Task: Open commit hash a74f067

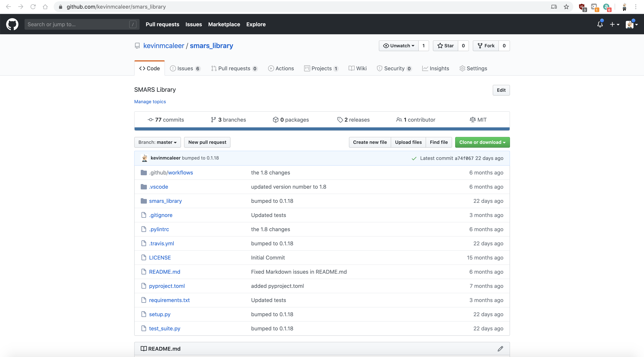Action: point(464,158)
